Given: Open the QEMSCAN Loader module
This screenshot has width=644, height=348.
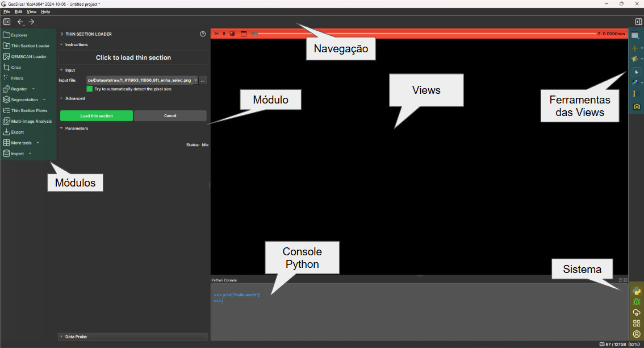Looking at the screenshot, I should (x=28, y=57).
